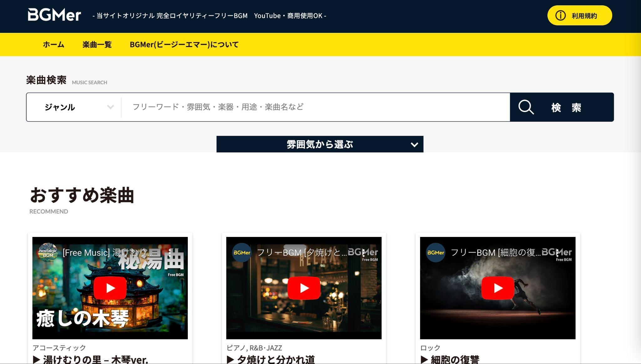The image size is (641, 364).
Task: Open more options on 細胞の復 video
Action: [x=557, y=253]
